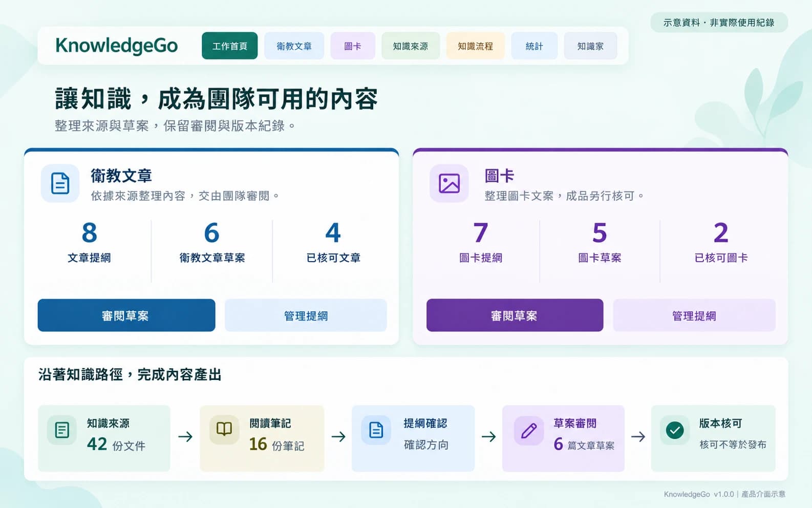Click 審閱草案 in the 圖卡 card

coord(515,315)
